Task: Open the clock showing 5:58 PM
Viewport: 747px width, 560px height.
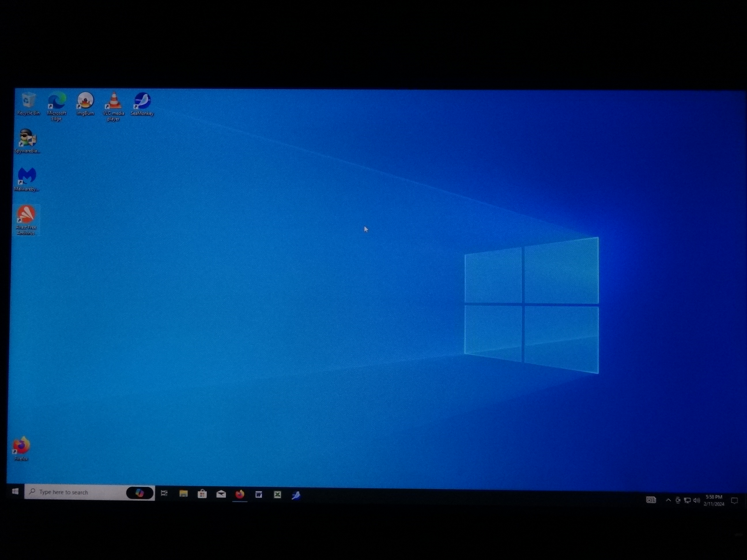Action: (714, 500)
